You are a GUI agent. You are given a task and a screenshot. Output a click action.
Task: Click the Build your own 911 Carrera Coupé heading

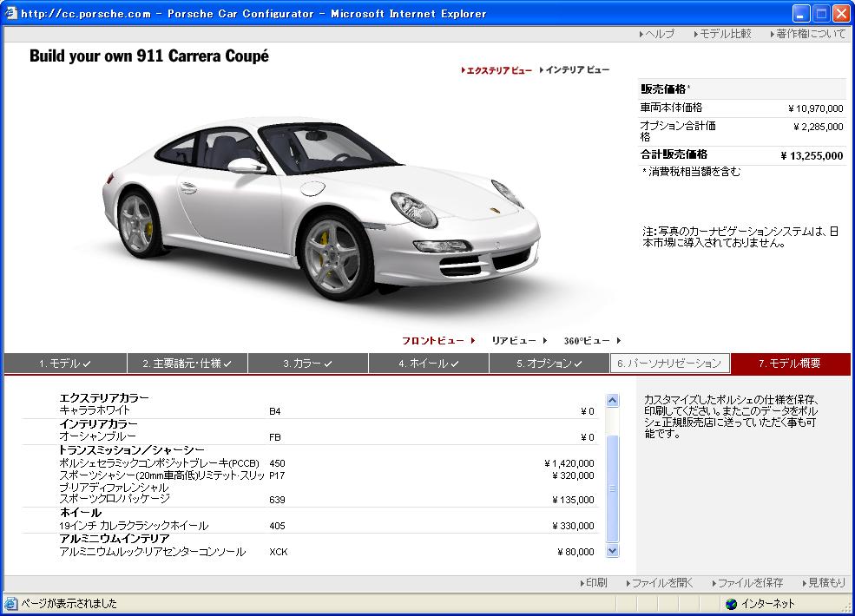[x=148, y=56]
